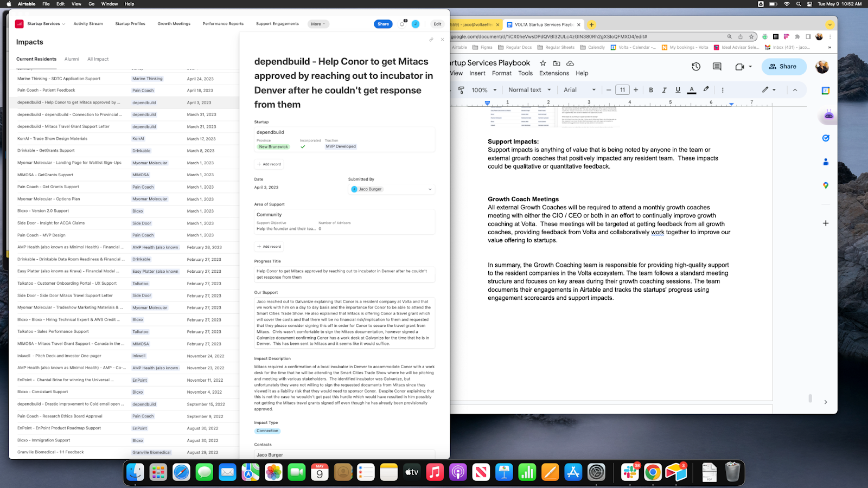Click the blue Share button in Airtable
This screenshot has width=868, height=488.
point(383,24)
